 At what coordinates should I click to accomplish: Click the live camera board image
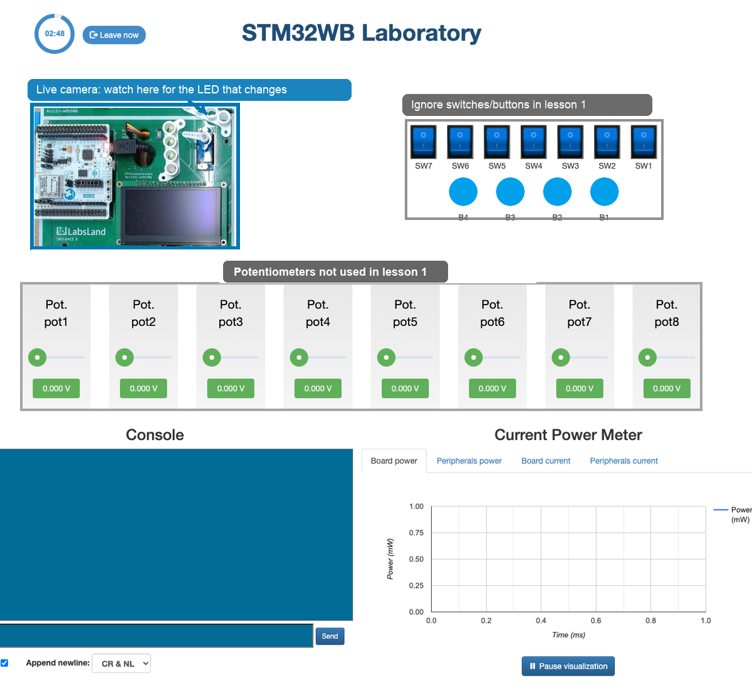[x=135, y=176]
